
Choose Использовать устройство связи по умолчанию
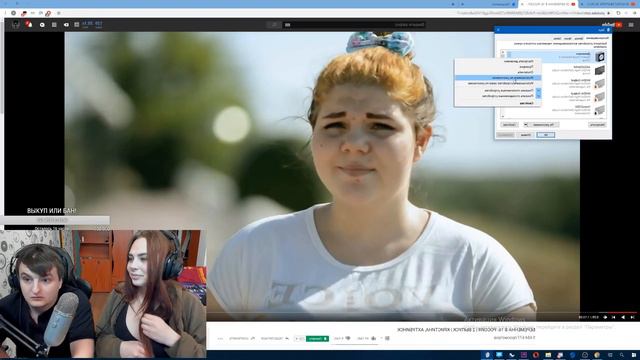click(498, 83)
